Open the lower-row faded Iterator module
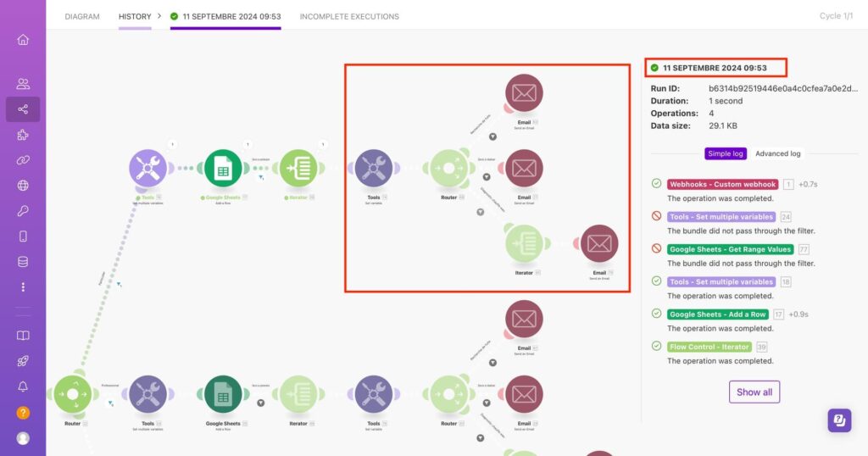Viewport: 868px width, 456px height. [298, 394]
